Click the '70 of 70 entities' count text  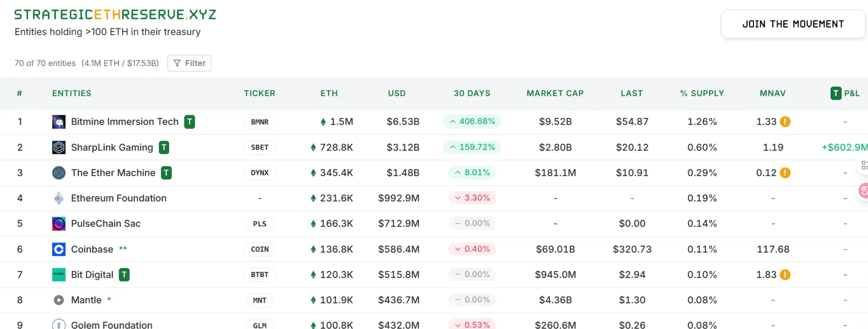click(45, 63)
